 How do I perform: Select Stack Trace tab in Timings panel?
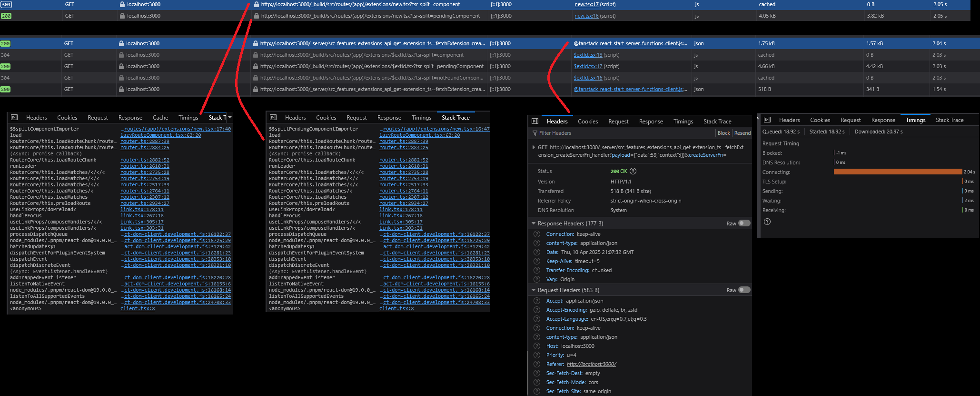point(950,120)
